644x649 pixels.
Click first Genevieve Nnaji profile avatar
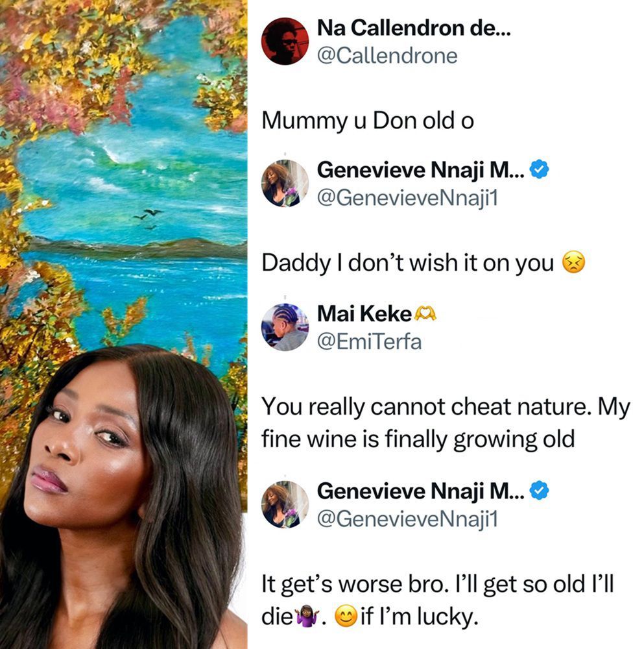[x=285, y=183]
